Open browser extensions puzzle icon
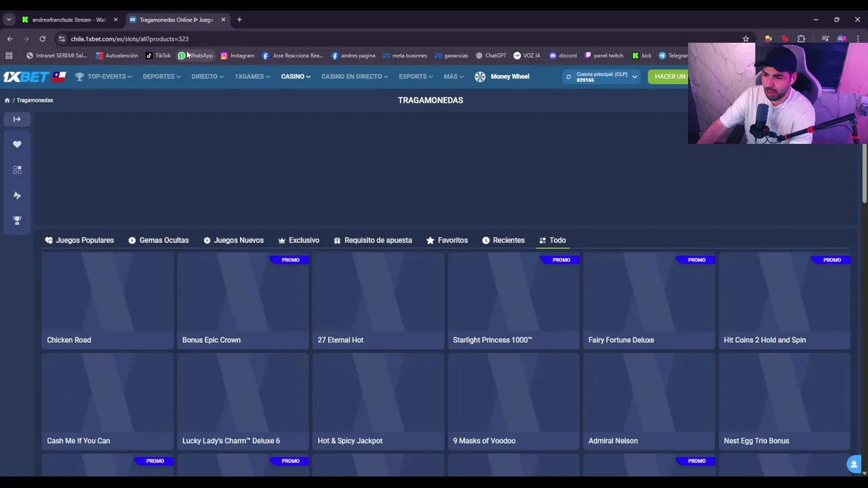This screenshot has width=868, height=488. click(x=802, y=39)
